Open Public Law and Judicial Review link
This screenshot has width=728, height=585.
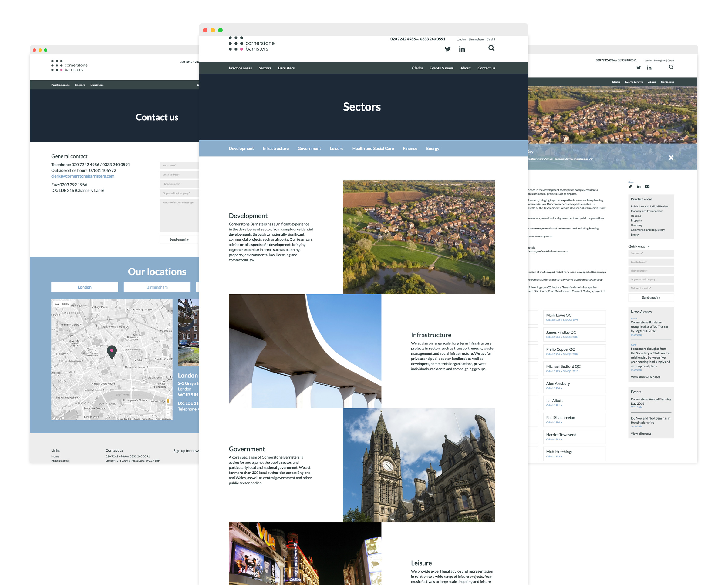coord(649,206)
